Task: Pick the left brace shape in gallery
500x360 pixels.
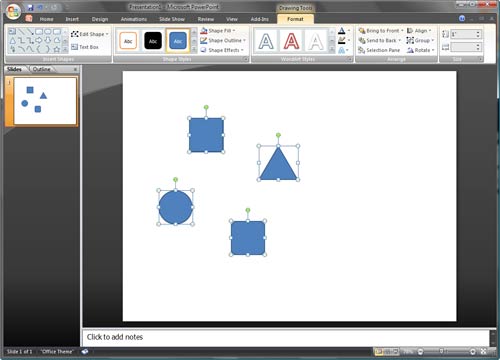Action: click(39, 49)
